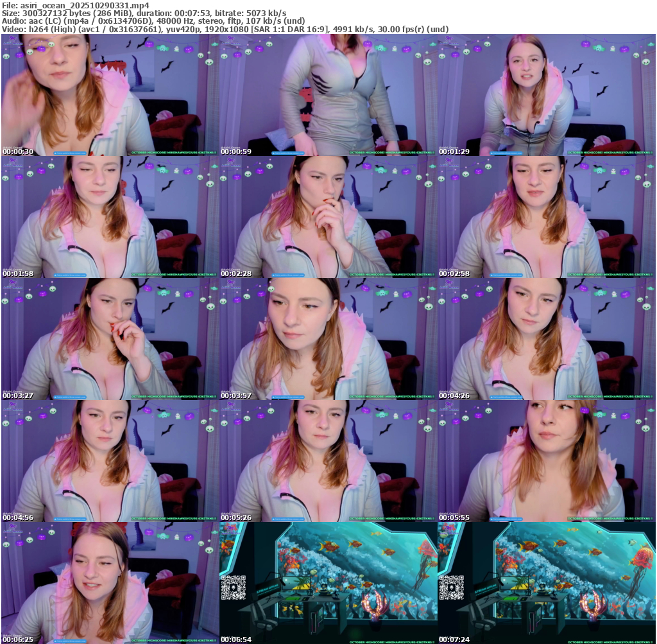Screen dimensions: 657x644
Task: Open the frame timestamped 00:03:27
Action: tap(110, 339)
